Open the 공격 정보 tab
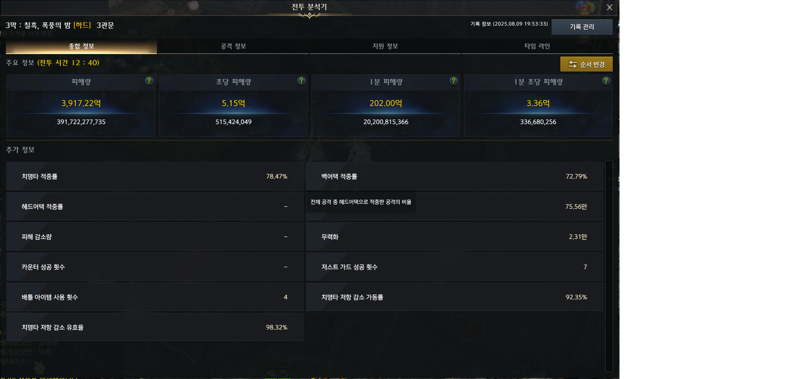This screenshot has height=379, width=800. pyautogui.click(x=234, y=46)
